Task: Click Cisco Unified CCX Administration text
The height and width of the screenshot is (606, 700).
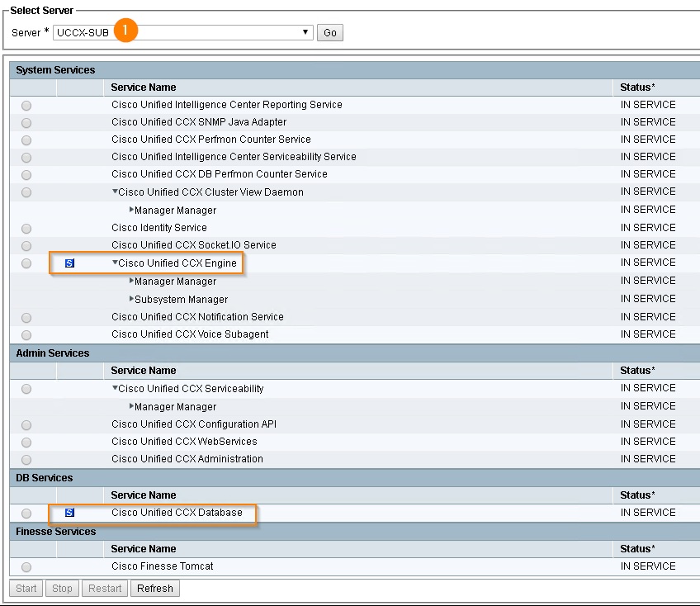Action: coord(187,459)
